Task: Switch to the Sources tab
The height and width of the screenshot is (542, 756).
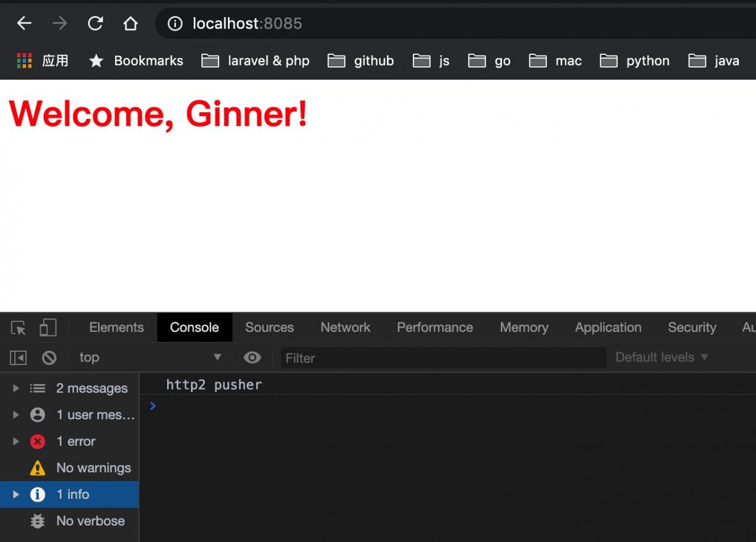Action: [x=269, y=328]
